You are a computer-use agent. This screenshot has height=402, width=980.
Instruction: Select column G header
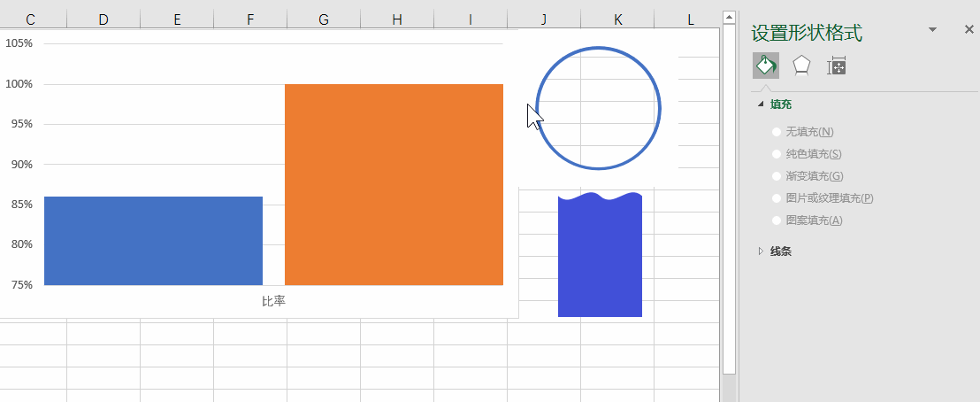[x=324, y=20]
